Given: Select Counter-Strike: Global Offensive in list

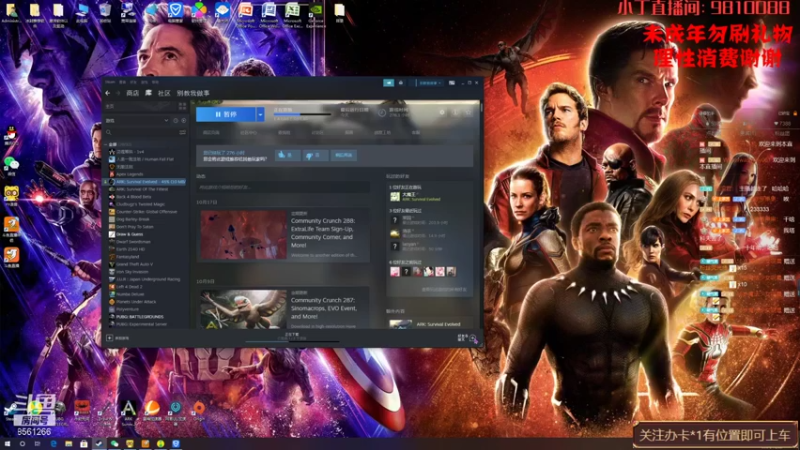Looking at the screenshot, I should point(145,211).
